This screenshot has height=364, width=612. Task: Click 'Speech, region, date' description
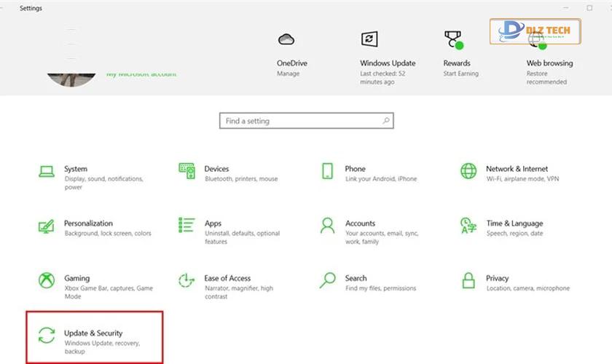[514, 233]
